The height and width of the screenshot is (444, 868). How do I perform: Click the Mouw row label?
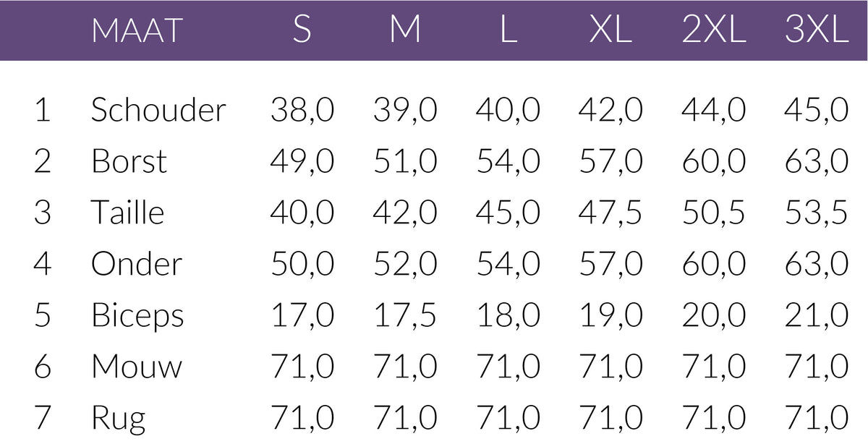137,367
